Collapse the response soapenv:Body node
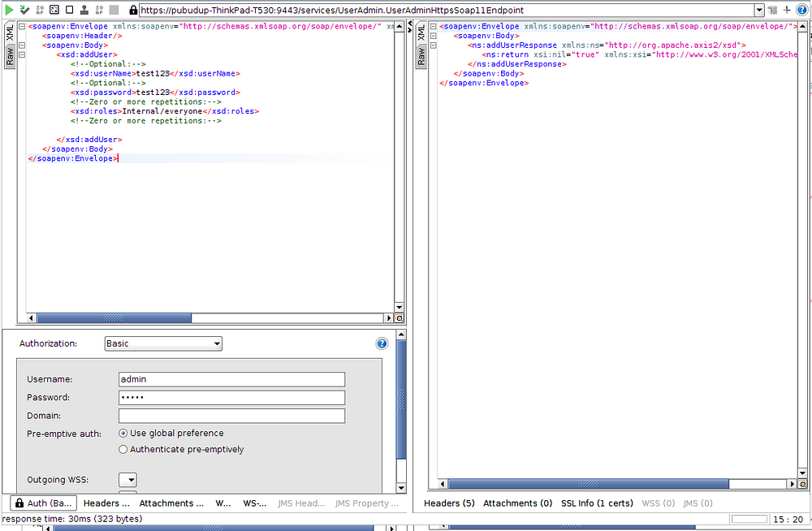 tap(434, 36)
